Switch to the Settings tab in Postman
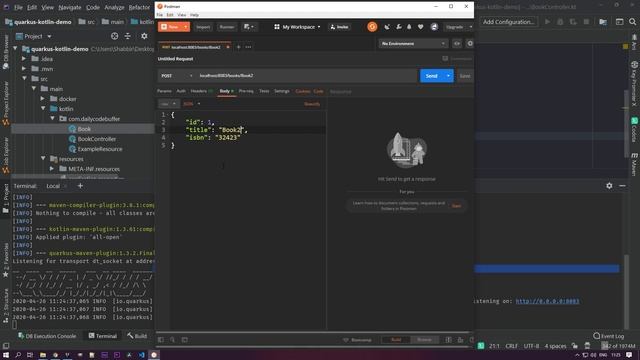 [282, 91]
